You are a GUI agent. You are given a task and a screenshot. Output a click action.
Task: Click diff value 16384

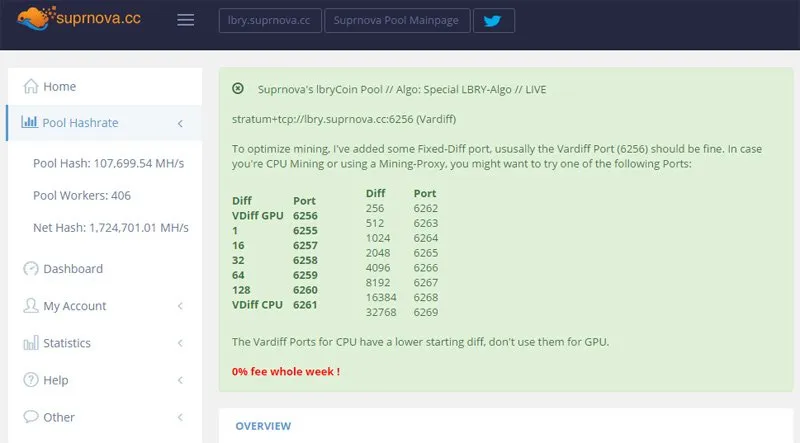(381, 297)
